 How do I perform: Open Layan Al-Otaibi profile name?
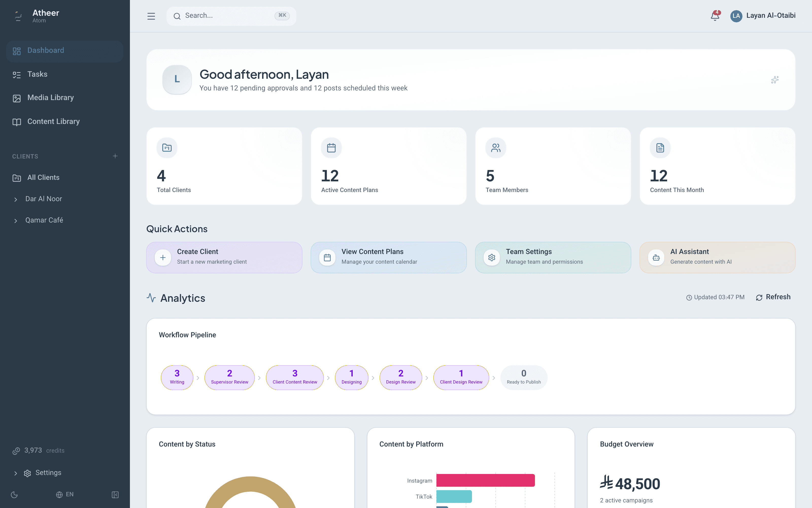(x=771, y=16)
